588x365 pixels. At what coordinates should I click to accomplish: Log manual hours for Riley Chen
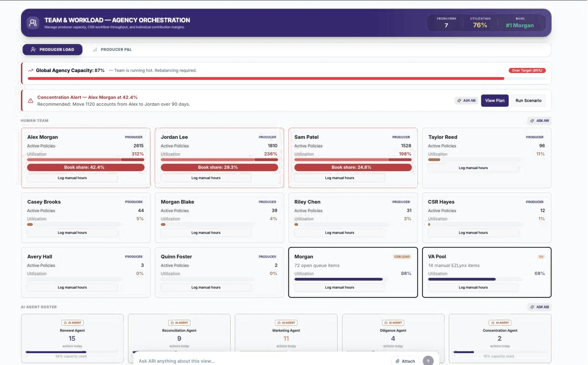340,233
